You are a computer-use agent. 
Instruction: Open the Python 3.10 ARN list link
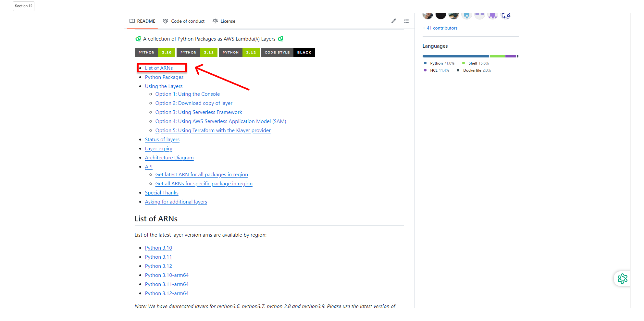pos(158,248)
